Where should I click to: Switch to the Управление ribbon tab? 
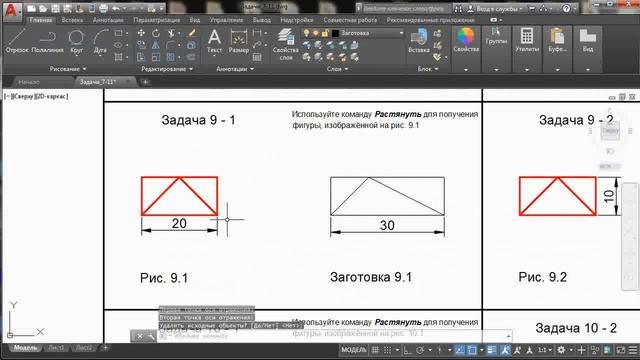[x=226, y=20]
